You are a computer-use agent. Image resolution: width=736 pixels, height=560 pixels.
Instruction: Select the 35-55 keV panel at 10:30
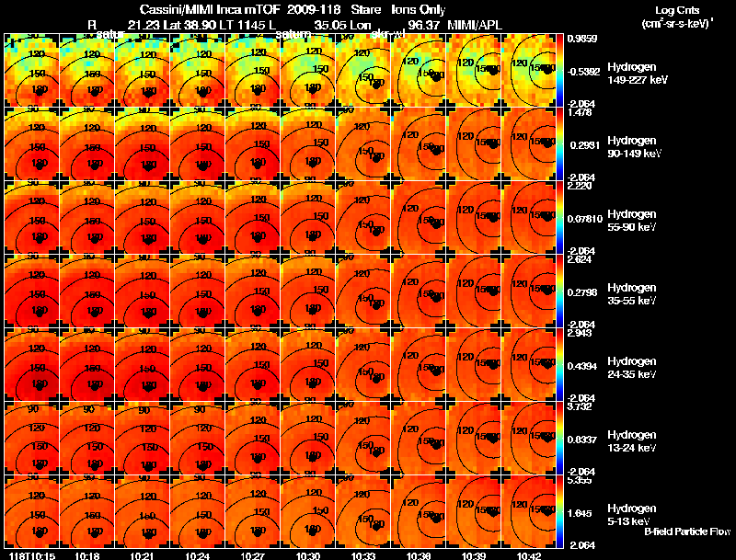[x=308, y=291]
